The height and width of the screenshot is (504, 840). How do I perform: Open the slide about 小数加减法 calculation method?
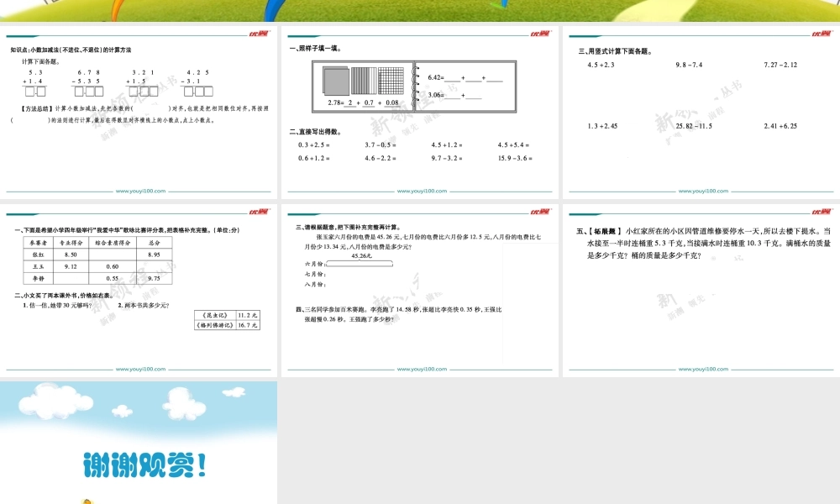click(x=139, y=113)
